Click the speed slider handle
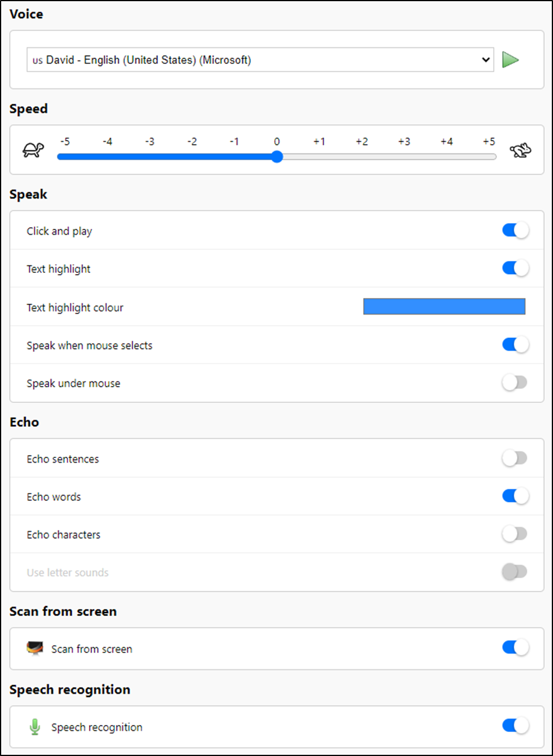The height and width of the screenshot is (756, 553). point(277,157)
